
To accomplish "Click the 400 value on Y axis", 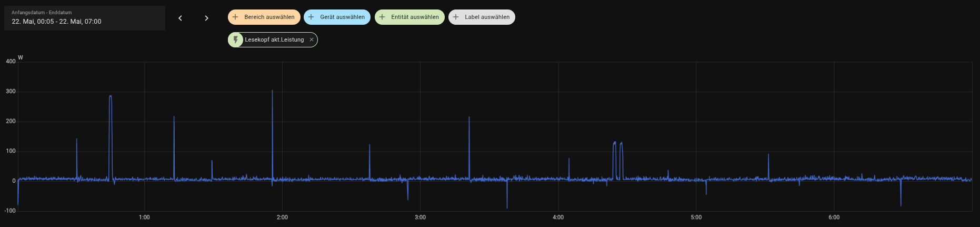I will pos(11,61).
